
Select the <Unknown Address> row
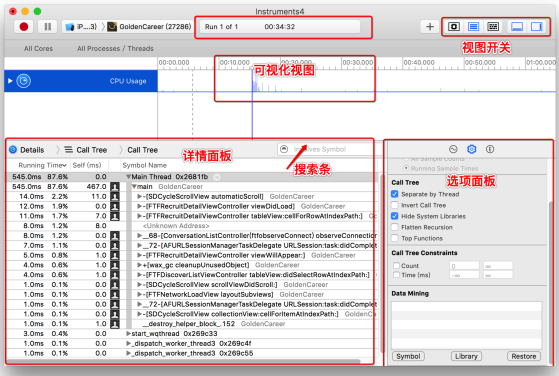click(191, 226)
